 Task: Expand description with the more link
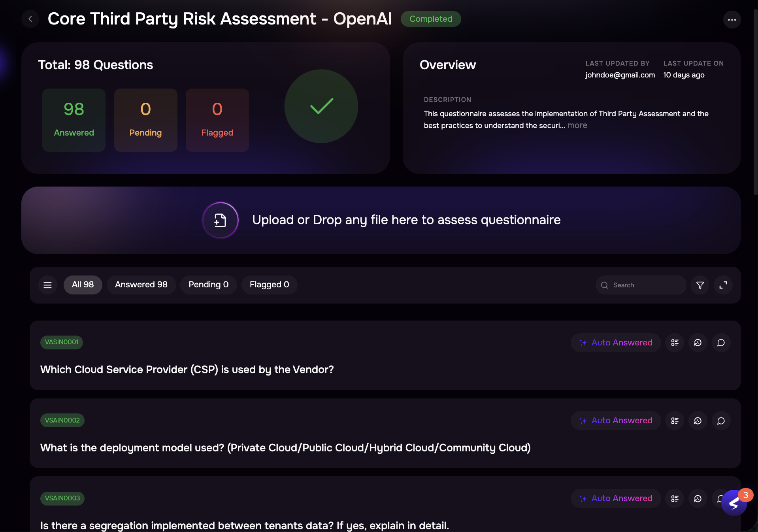[577, 125]
